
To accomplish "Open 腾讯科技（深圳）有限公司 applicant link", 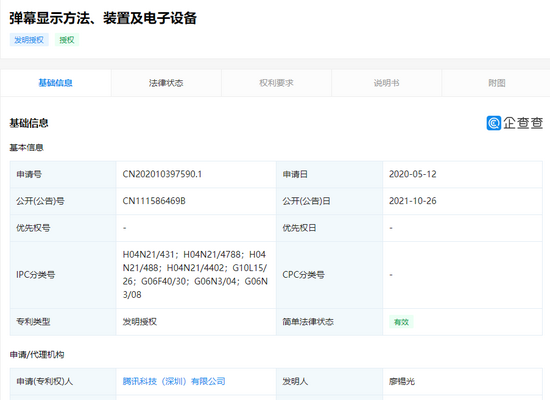I will (x=174, y=381).
